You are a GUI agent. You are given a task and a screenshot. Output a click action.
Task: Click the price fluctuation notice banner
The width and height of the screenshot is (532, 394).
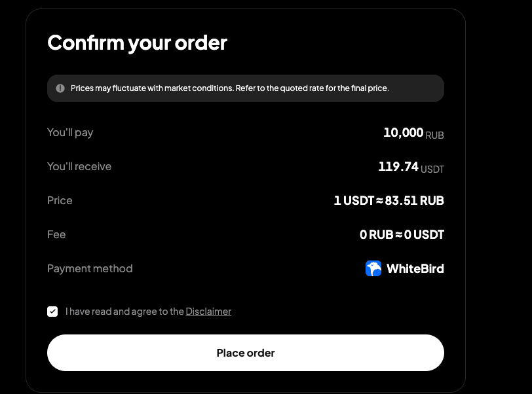[x=245, y=88]
